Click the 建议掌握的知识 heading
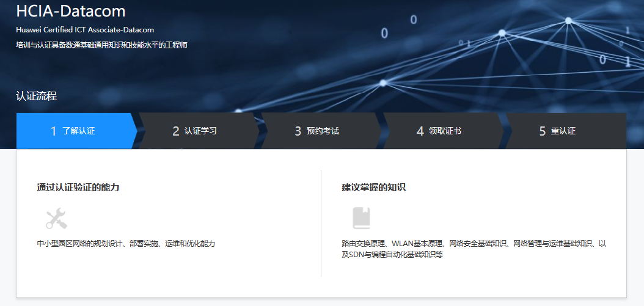 point(374,188)
